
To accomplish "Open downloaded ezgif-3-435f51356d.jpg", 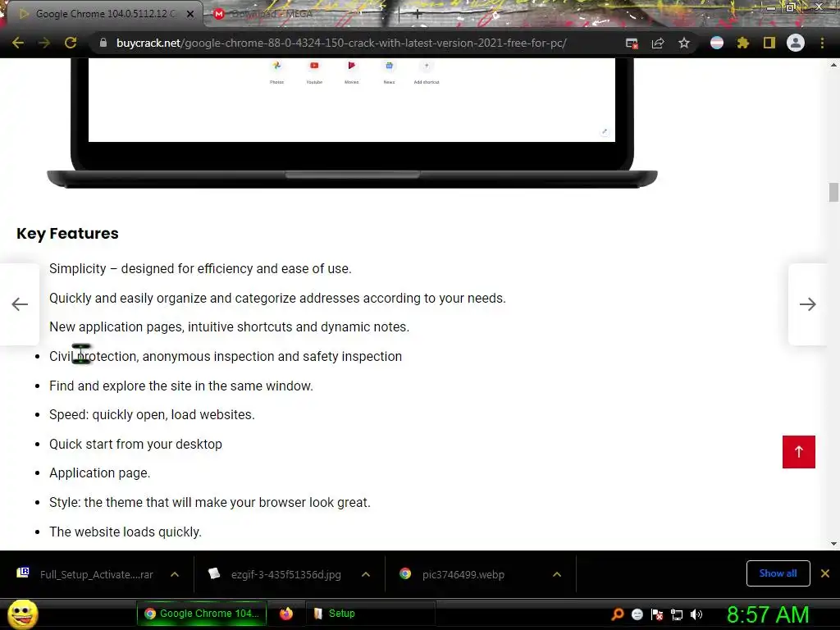I will (286, 574).
